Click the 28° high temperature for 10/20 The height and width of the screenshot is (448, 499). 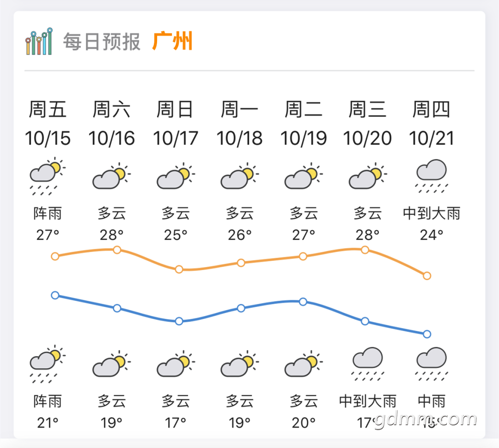[368, 235]
